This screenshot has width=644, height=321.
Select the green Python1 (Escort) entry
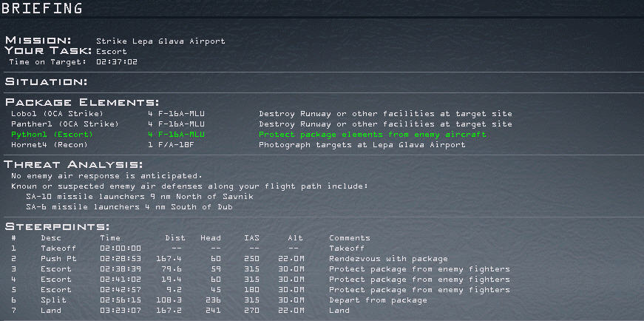coord(52,135)
